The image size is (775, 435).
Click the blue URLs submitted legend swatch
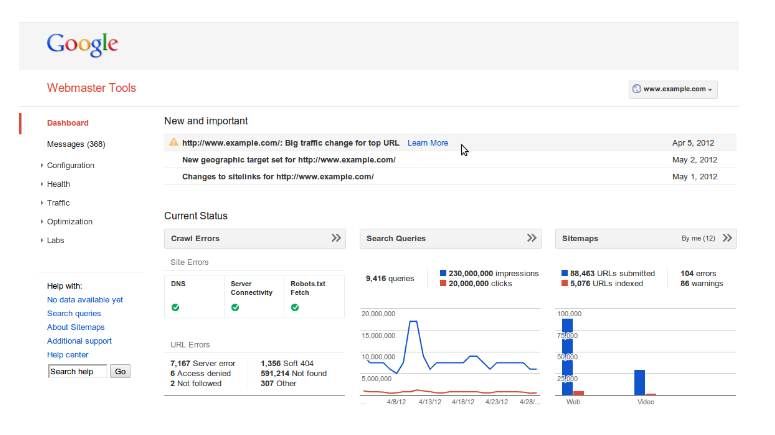point(564,273)
